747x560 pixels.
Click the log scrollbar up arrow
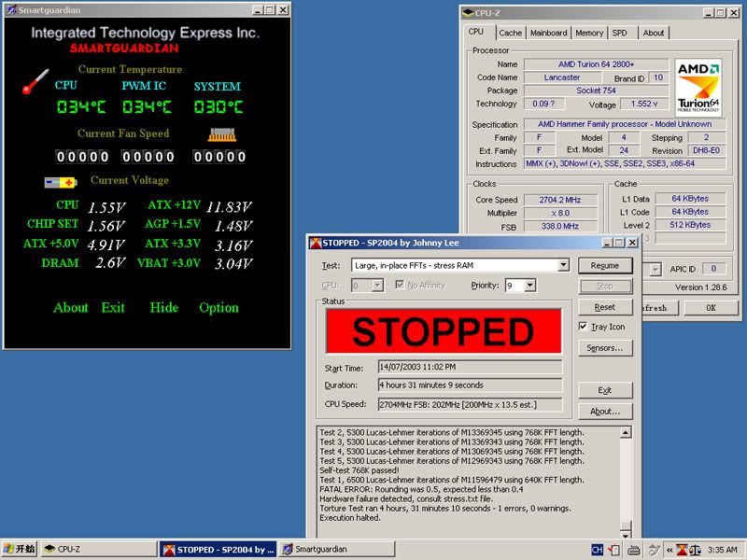(x=626, y=432)
